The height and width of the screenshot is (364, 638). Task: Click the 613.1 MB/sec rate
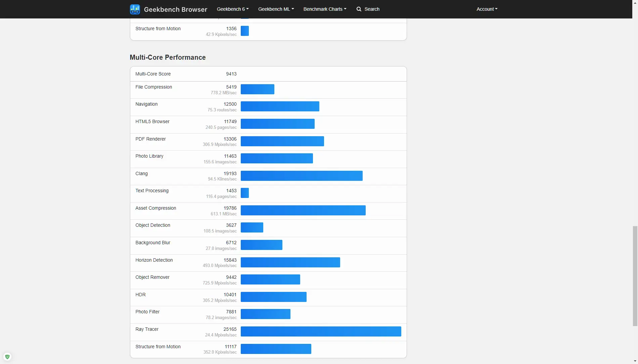coord(224,214)
